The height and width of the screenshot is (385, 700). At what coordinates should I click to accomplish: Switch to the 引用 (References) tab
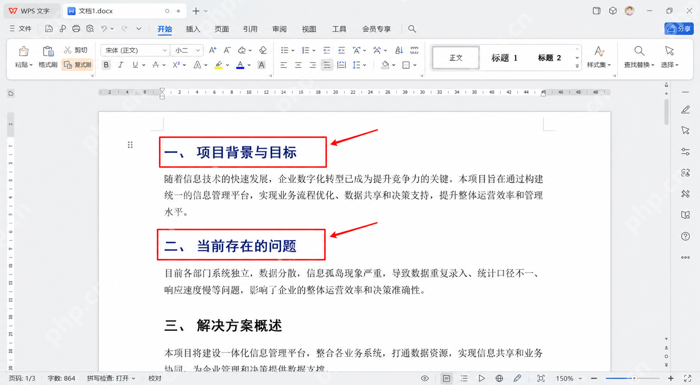tap(250, 29)
